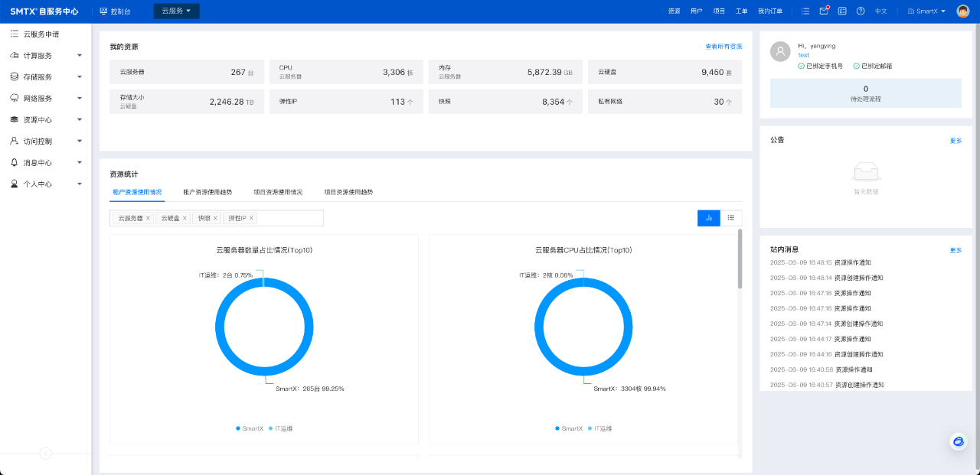Click the user avatar in top right
This screenshot has width=980, height=475.
(x=963, y=11)
